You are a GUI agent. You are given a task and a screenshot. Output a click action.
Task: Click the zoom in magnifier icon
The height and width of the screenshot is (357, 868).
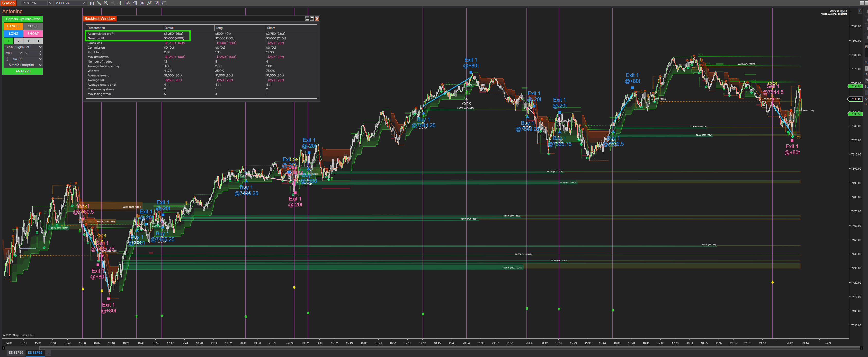[x=106, y=3]
